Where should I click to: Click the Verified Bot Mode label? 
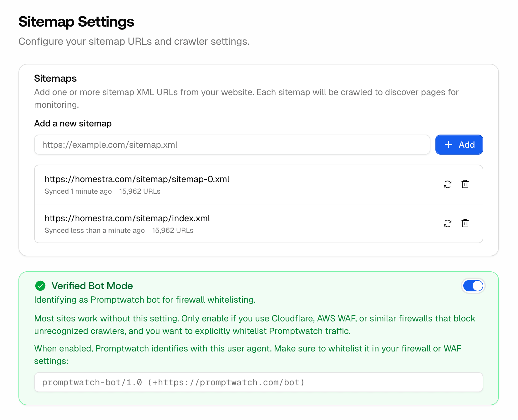[x=92, y=286]
